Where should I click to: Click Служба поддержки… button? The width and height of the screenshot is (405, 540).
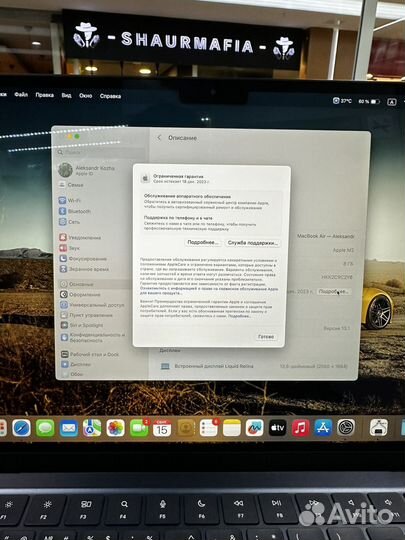[x=252, y=243]
